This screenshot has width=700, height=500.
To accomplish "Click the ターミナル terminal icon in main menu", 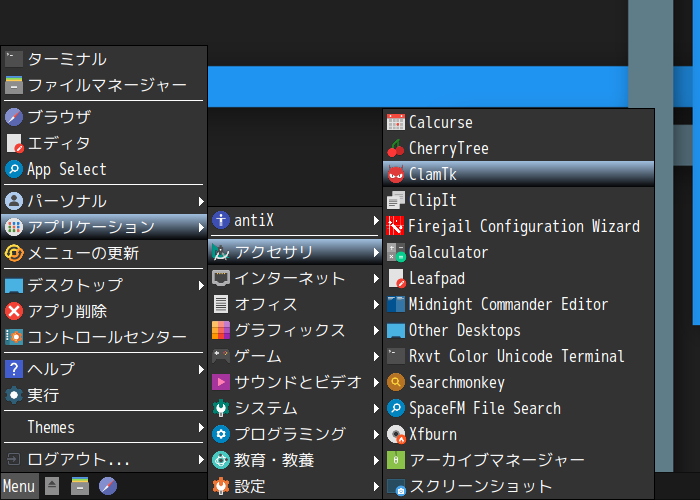I will coord(14,59).
